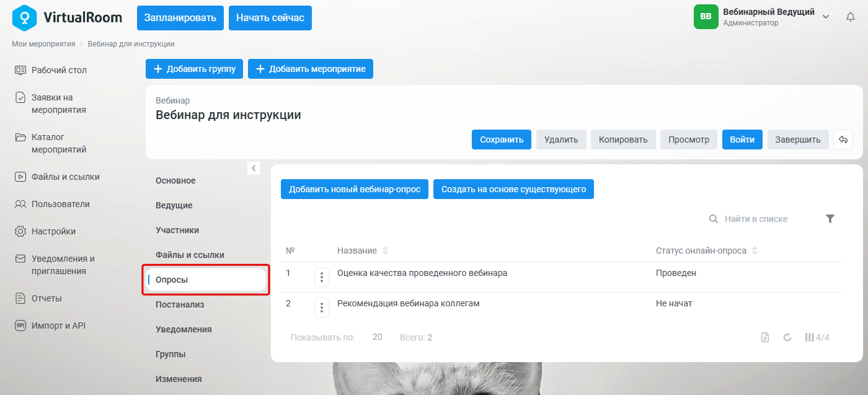This screenshot has width=868, height=395.
Task: Select the Опросы section
Action: 206,280
